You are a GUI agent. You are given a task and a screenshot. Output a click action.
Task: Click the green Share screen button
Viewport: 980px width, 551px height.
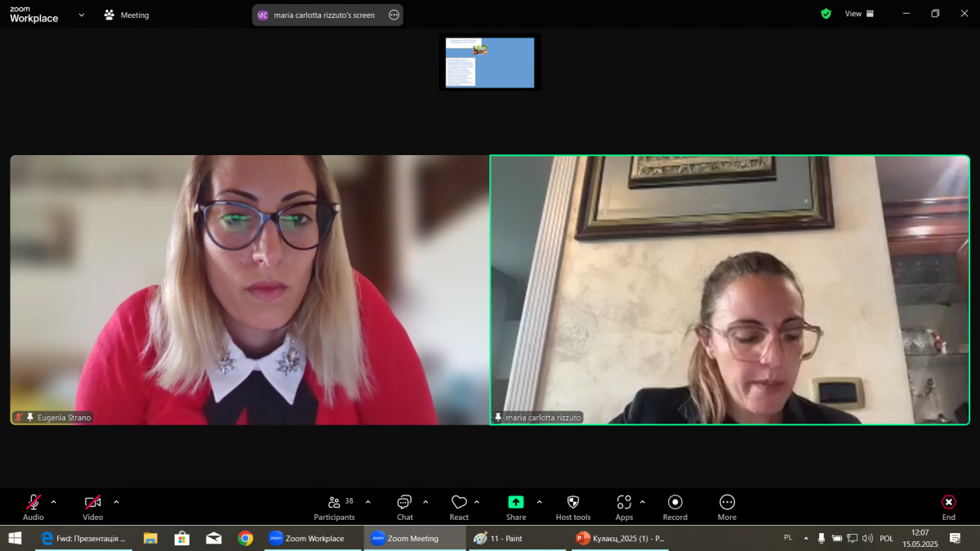tap(515, 502)
